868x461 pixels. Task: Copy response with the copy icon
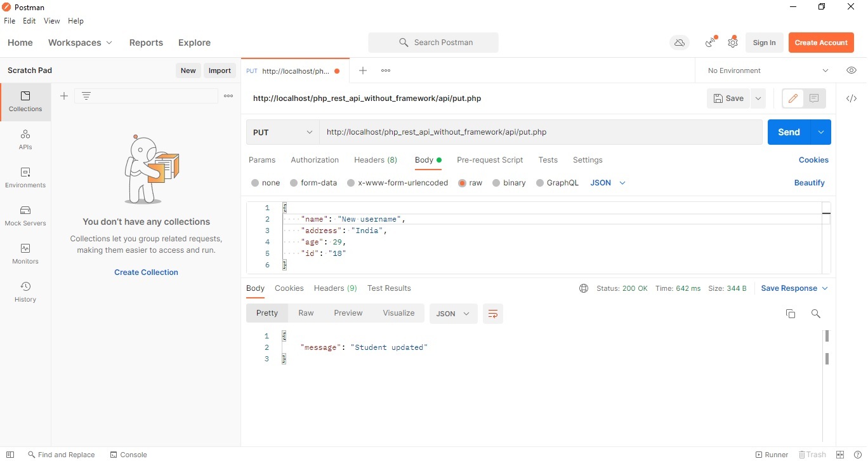click(x=791, y=314)
